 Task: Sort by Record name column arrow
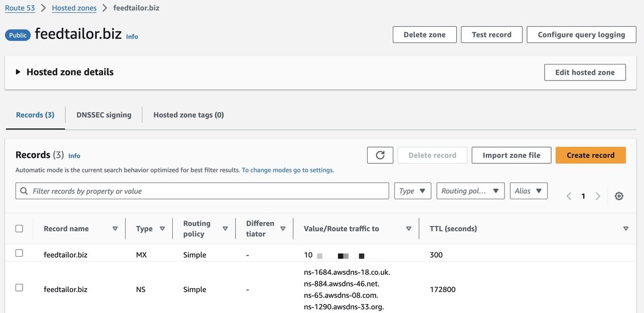(115, 229)
